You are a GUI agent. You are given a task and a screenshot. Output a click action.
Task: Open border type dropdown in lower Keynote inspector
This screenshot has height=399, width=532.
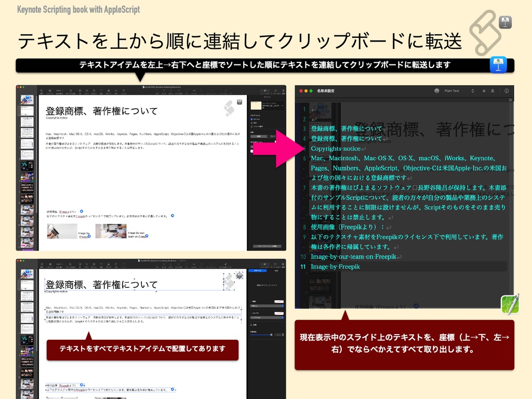pos(267,317)
